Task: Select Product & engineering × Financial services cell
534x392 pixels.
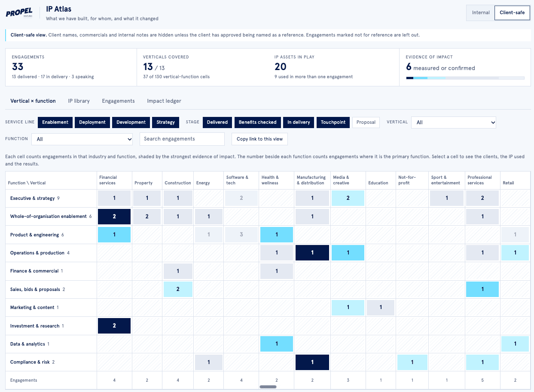Action: [114, 235]
